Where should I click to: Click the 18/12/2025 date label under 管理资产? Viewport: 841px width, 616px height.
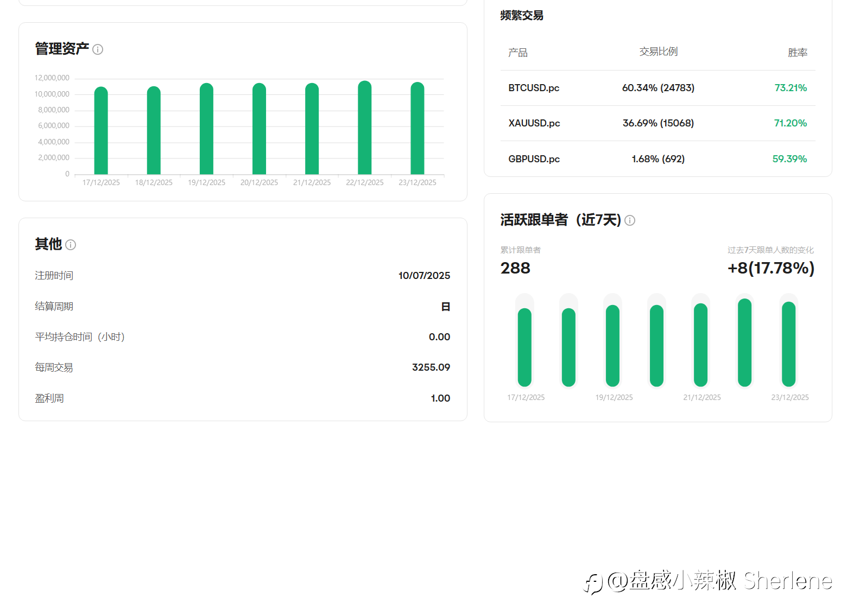click(154, 183)
